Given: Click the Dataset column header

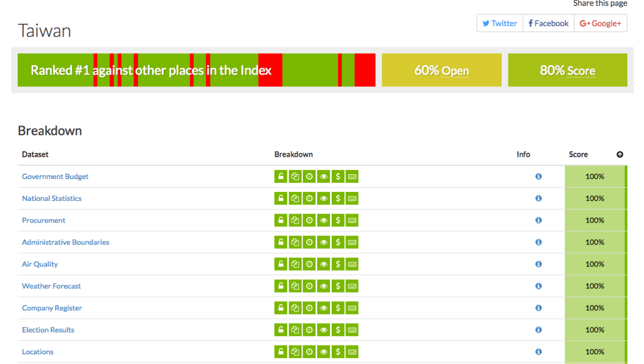Looking at the screenshot, I should 35,154.
